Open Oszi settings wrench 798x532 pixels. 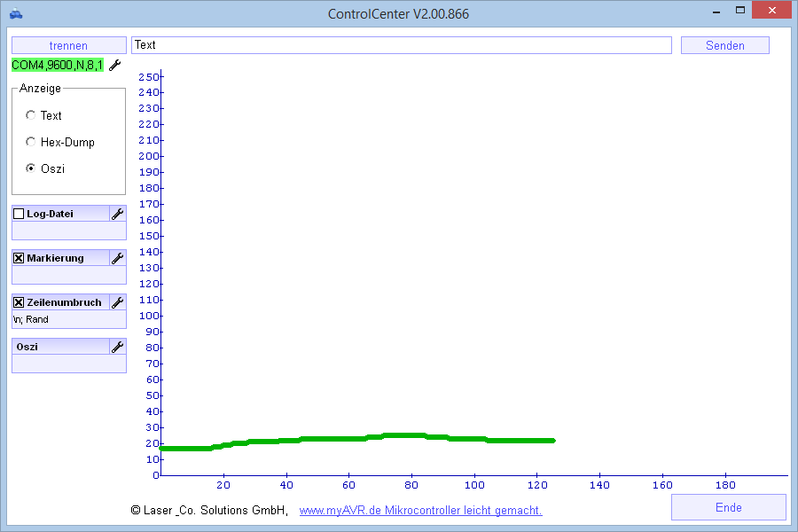click(117, 347)
